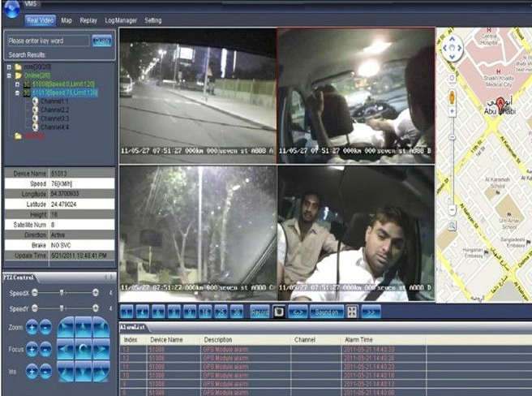This screenshot has width=532, height=396.
Task: Click the Zoom plus button
Action: coord(32,327)
